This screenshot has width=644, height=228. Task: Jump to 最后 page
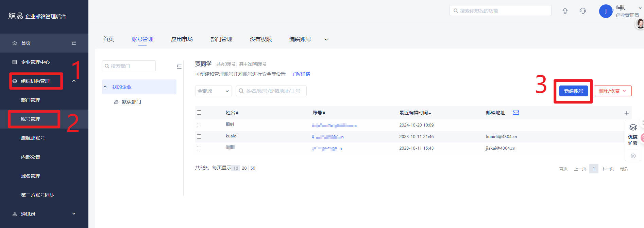624,169
